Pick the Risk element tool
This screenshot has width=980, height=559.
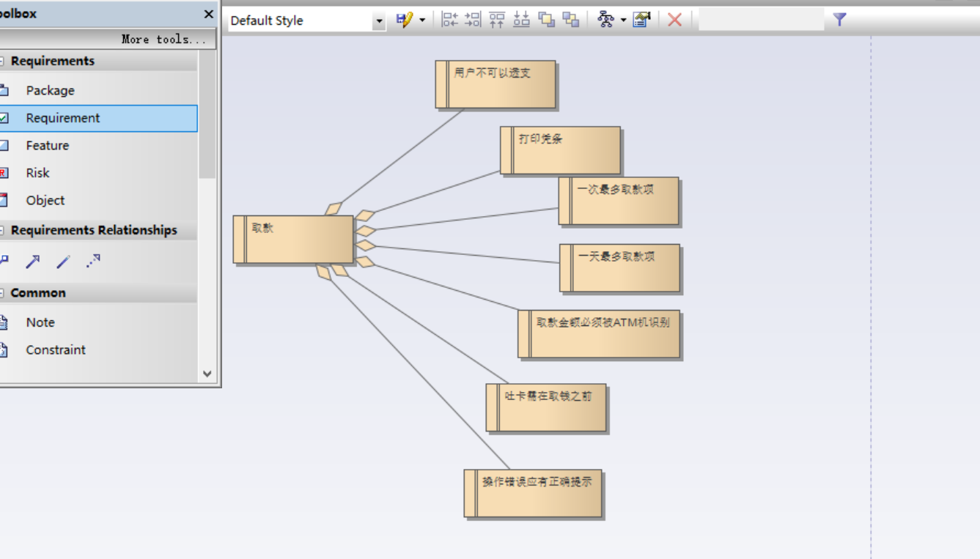tap(98, 173)
